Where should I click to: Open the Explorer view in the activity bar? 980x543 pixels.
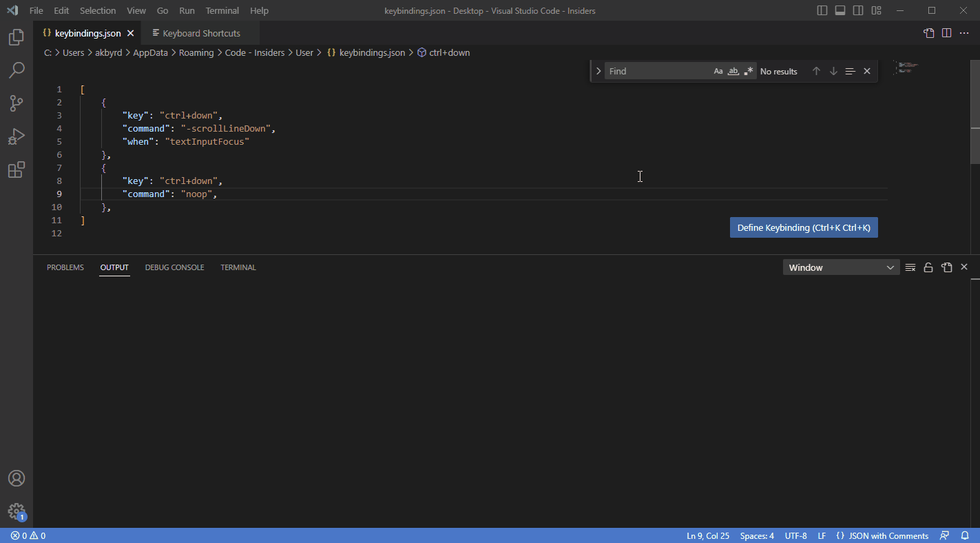[x=17, y=37]
